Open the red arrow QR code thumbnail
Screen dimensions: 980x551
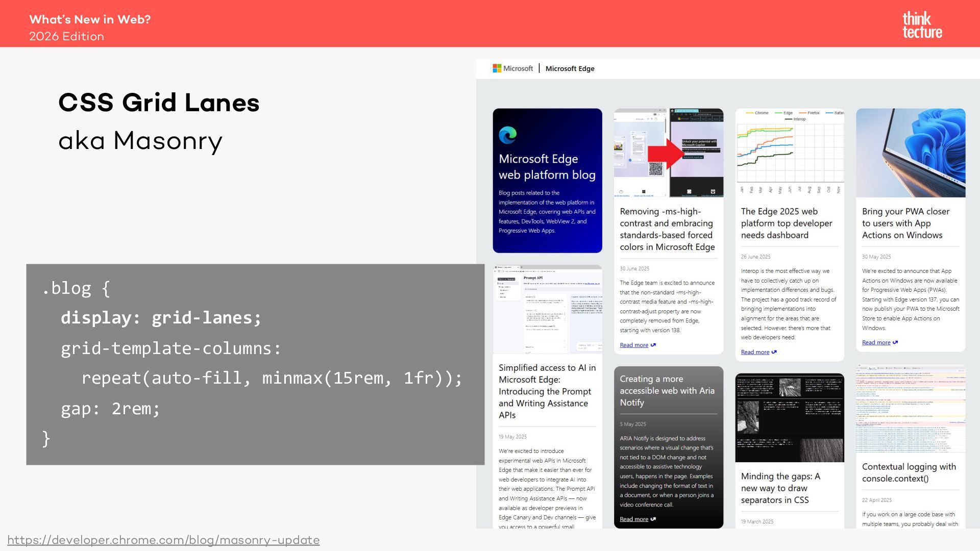(668, 153)
